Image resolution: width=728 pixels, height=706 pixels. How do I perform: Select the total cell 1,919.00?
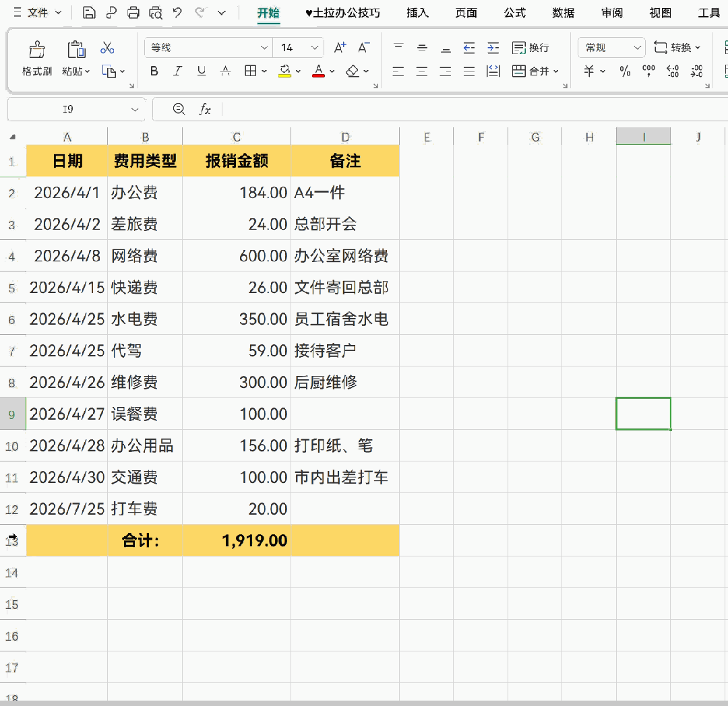(x=237, y=540)
